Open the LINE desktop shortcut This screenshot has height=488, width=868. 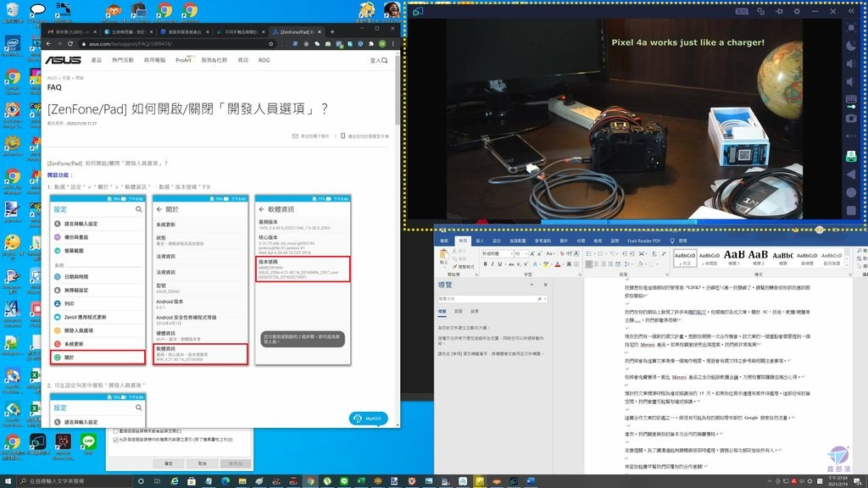coord(88,445)
